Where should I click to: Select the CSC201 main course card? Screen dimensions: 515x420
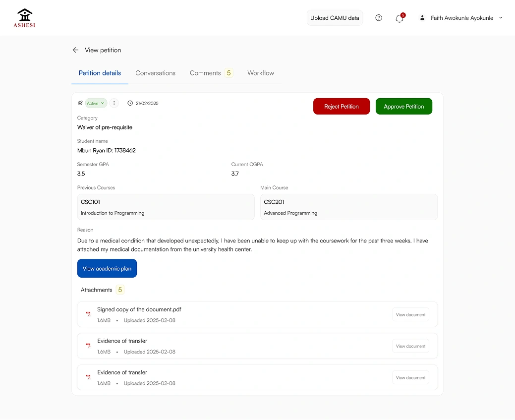tap(349, 207)
